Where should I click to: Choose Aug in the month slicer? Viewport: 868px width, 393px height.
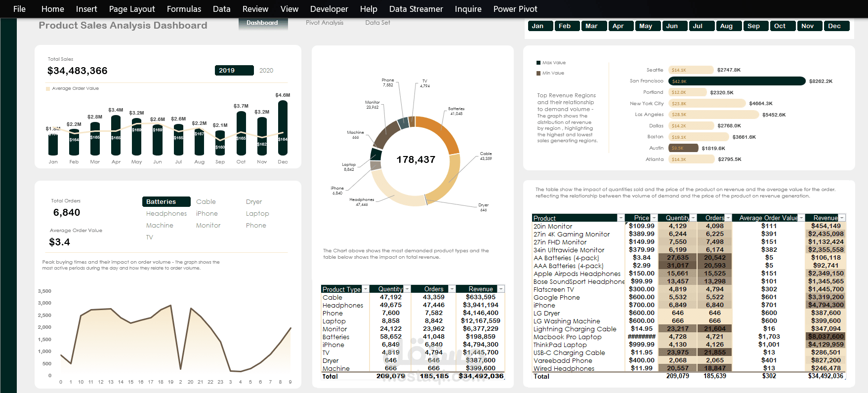[x=729, y=26]
